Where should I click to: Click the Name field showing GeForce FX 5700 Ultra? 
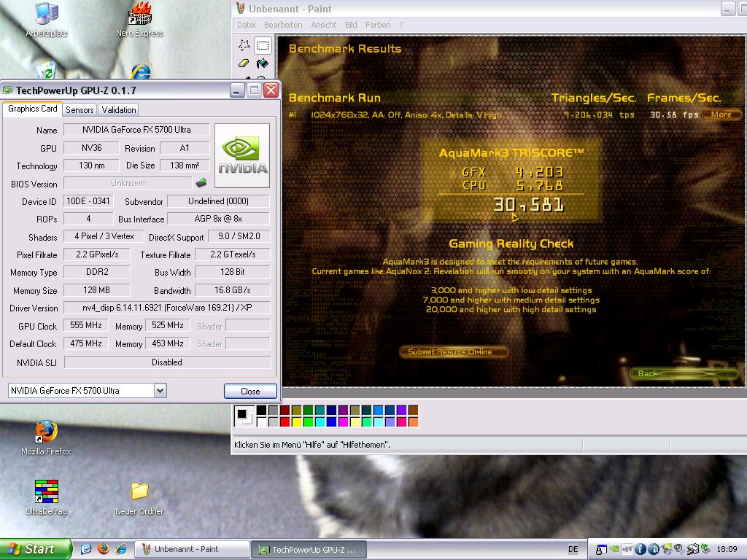click(136, 130)
